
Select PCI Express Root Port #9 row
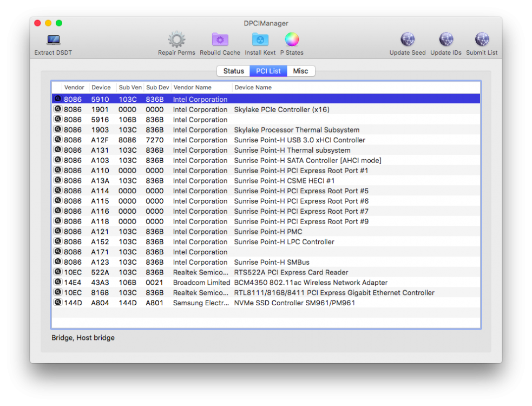pos(266,221)
